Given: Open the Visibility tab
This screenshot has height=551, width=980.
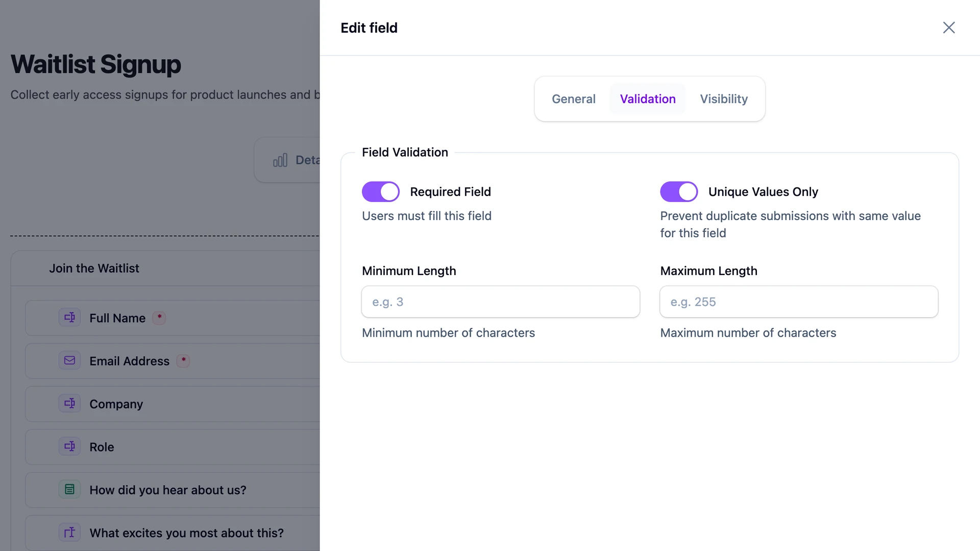Looking at the screenshot, I should (723, 99).
